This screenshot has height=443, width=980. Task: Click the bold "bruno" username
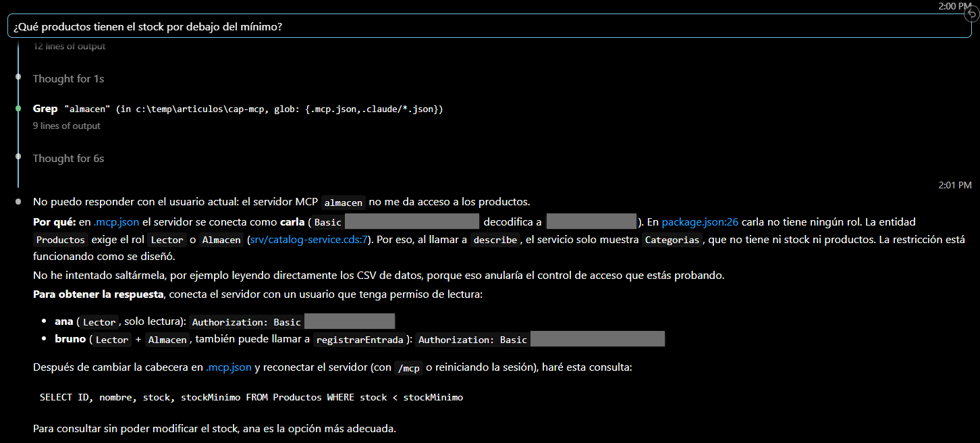(70, 339)
